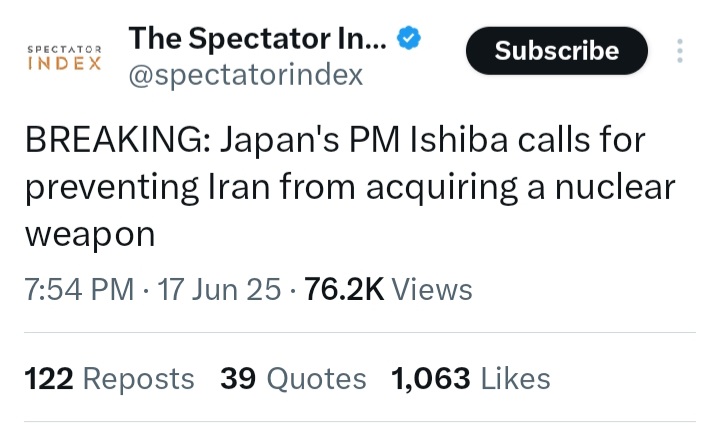View the 76.2K count
This screenshot has width=720, height=426.
[x=344, y=290]
